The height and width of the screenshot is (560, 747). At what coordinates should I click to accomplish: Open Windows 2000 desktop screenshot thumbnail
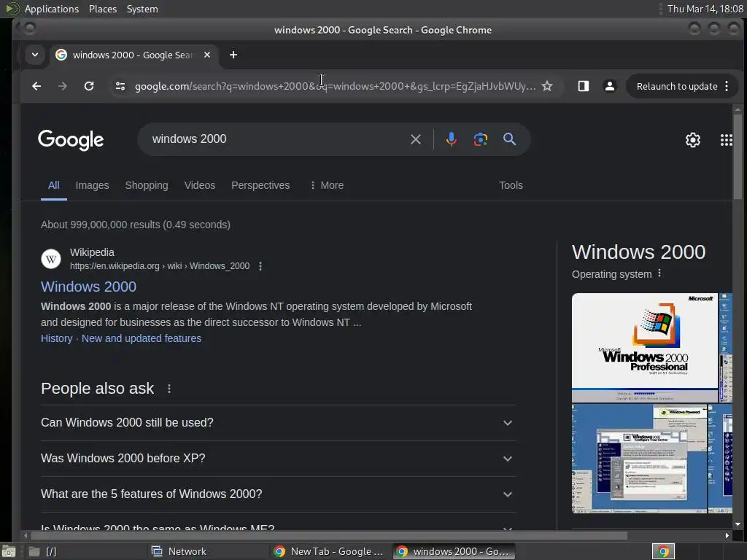click(639, 458)
